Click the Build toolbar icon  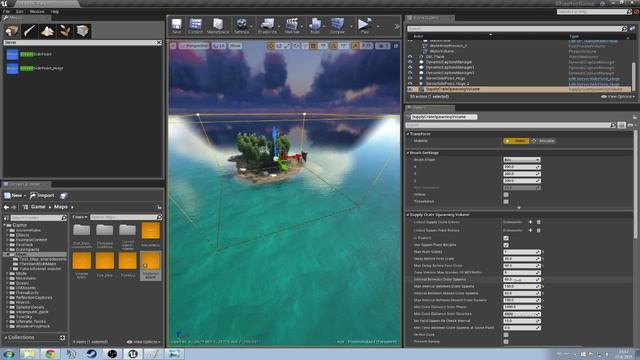click(315, 26)
